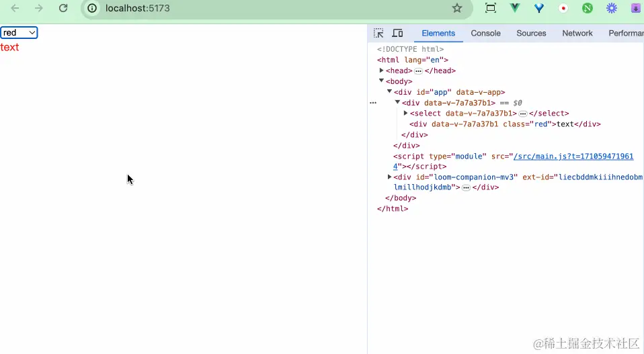Expand the select element node
Image resolution: width=644 pixels, height=354 pixels.
point(405,114)
